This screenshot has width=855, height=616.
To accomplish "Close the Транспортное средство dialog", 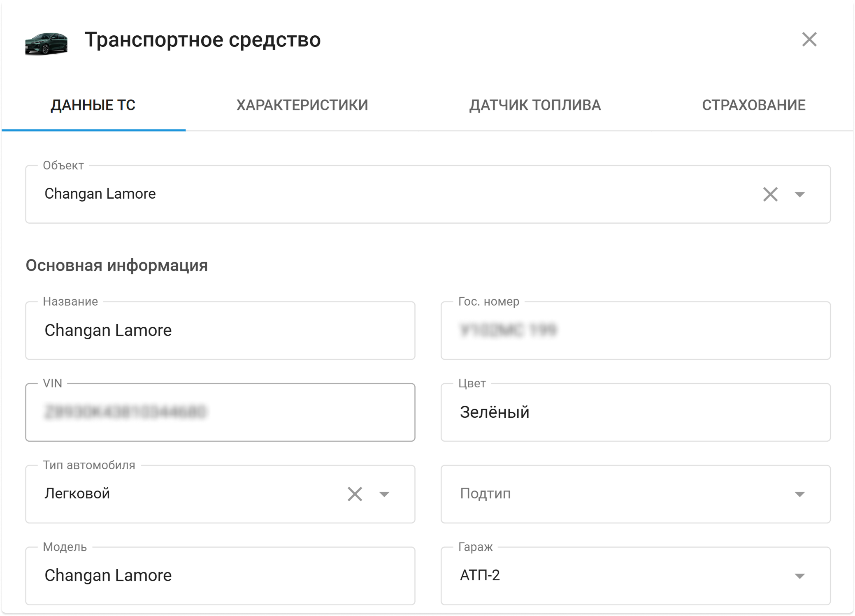I will pyautogui.click(x=809, y=39).
